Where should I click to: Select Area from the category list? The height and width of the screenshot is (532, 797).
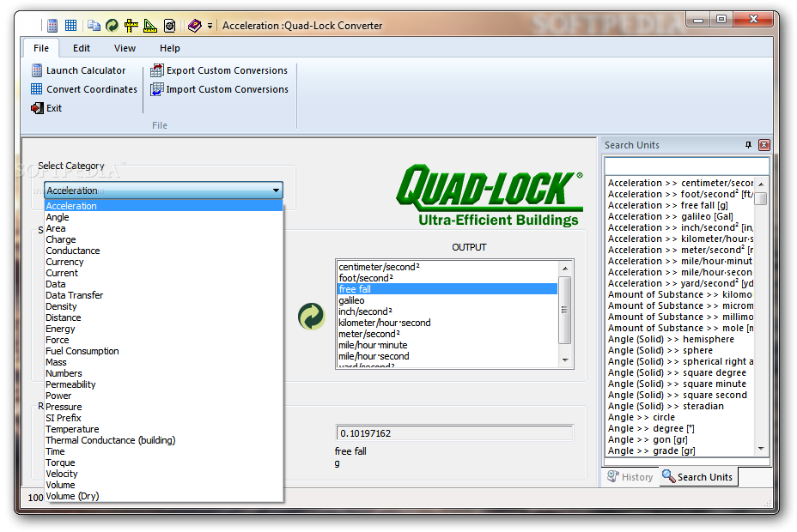click(164, 228)
